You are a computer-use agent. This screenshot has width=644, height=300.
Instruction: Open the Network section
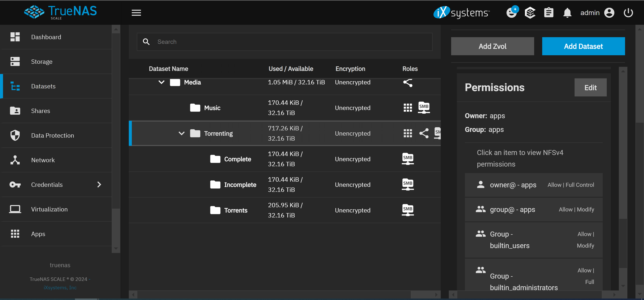(x=43, y=160)
